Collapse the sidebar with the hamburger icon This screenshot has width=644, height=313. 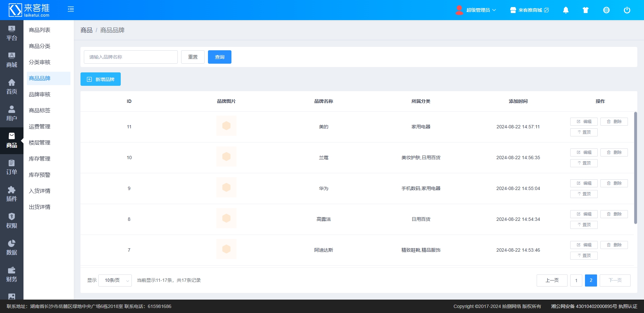71,9
